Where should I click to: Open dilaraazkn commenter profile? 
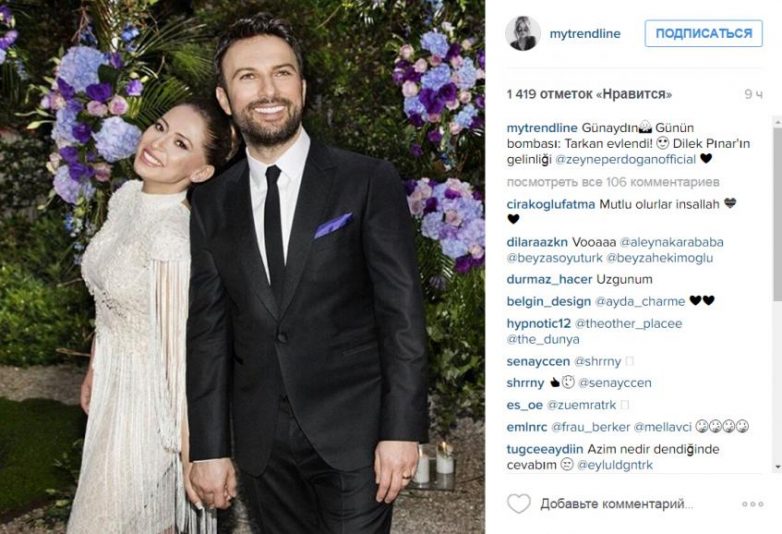coord(537,242)
